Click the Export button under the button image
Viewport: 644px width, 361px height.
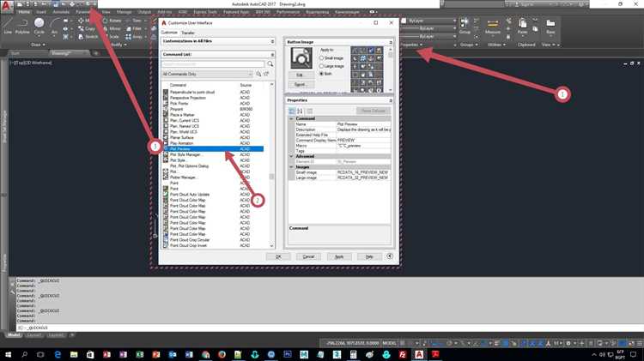click(300, 85)
